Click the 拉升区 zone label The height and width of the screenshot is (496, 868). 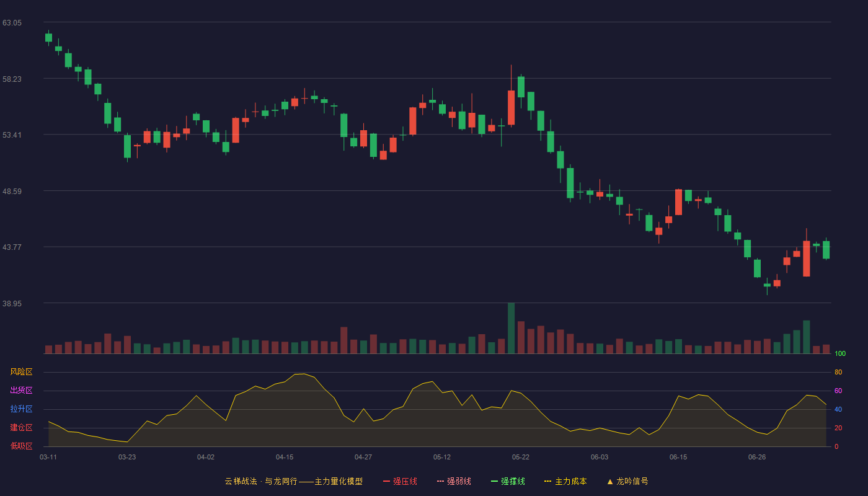coord(21,409)
